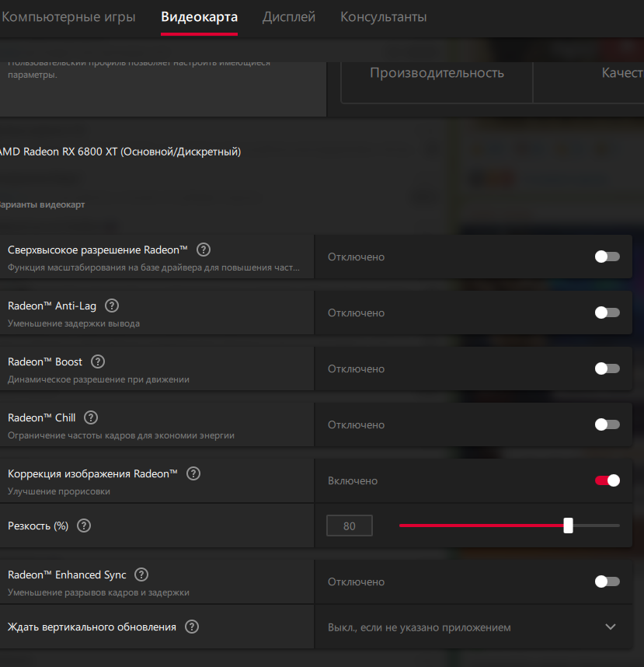
Task: Click AMD Radeon RX 6800 XT heading
Action: (x=120, y=152)
